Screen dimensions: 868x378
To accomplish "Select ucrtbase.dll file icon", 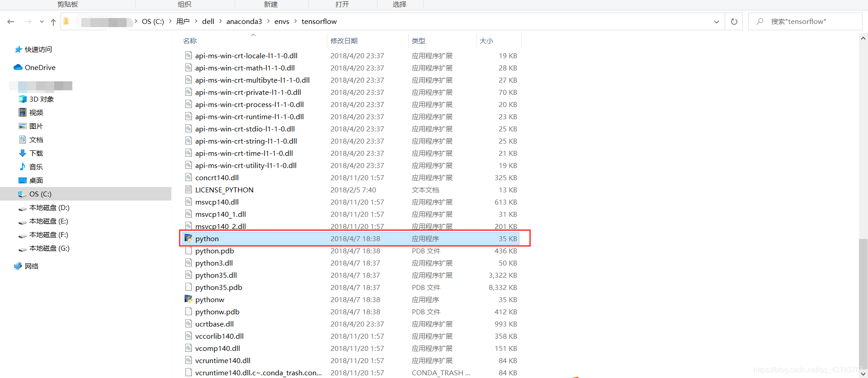I will click(189, 323).
